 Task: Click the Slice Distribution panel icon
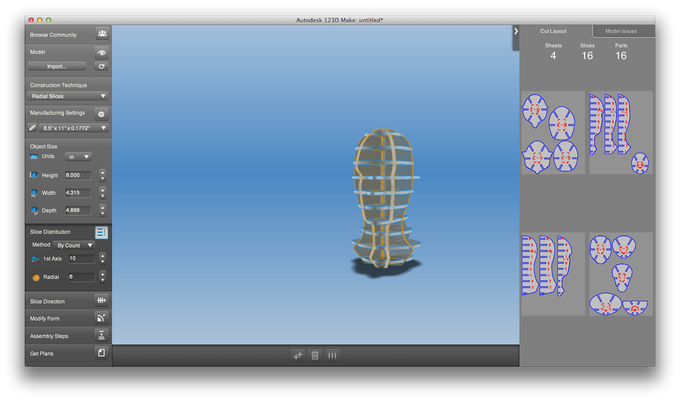click(101, 232)
